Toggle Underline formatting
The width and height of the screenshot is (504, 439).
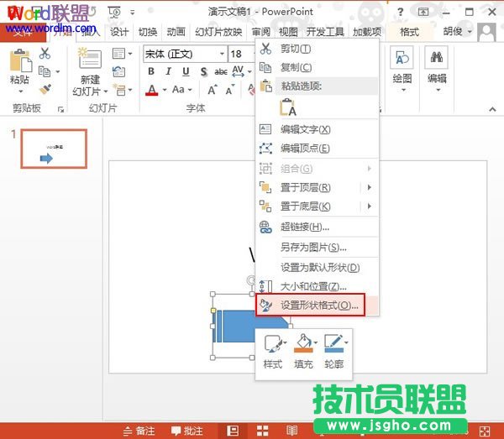click(186, 71)
